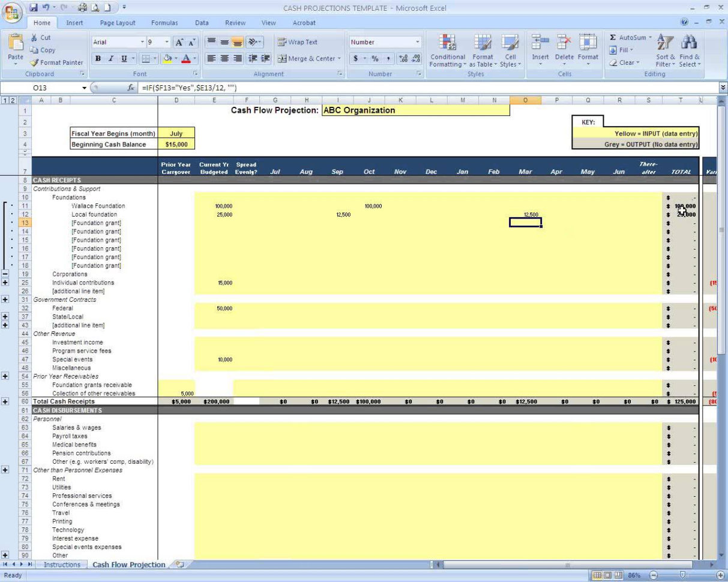Click the Insert Function fx icon
The width and height of the screenshot is (728, 582).
[x=131, y=88]
